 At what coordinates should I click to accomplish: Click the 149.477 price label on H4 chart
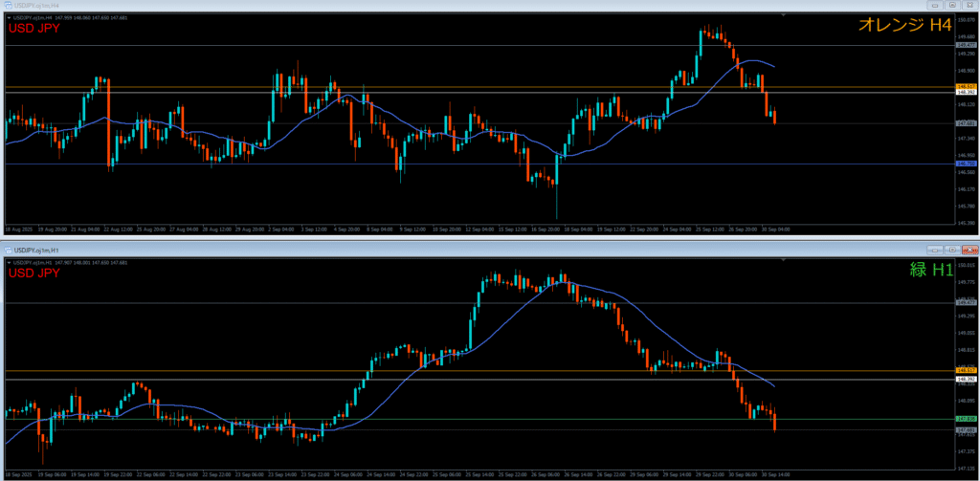click(966, 45)
